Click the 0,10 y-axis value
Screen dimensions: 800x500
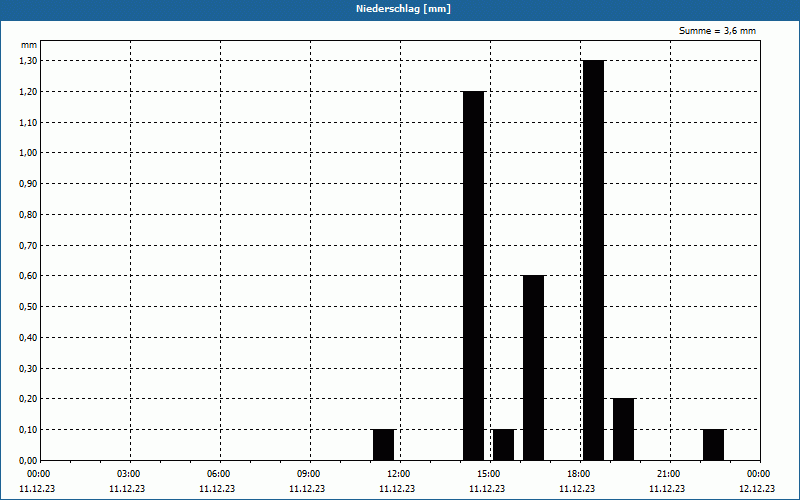(x=28, y=430)
